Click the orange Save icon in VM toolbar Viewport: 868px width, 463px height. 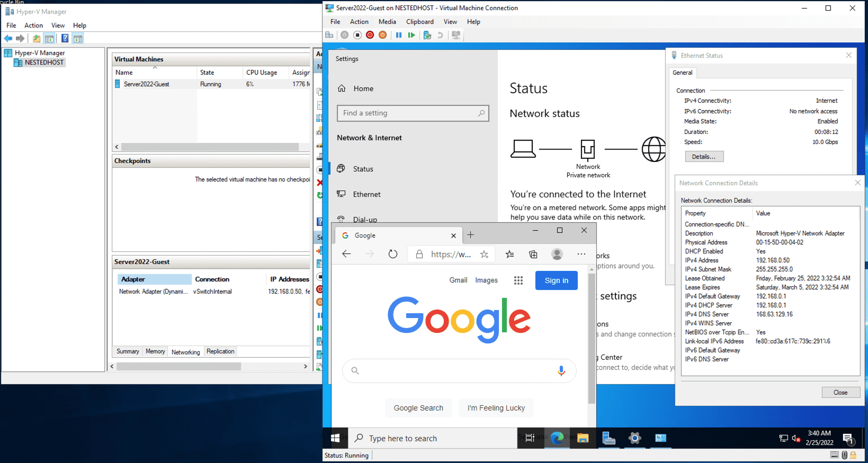(x=383, y=35)
